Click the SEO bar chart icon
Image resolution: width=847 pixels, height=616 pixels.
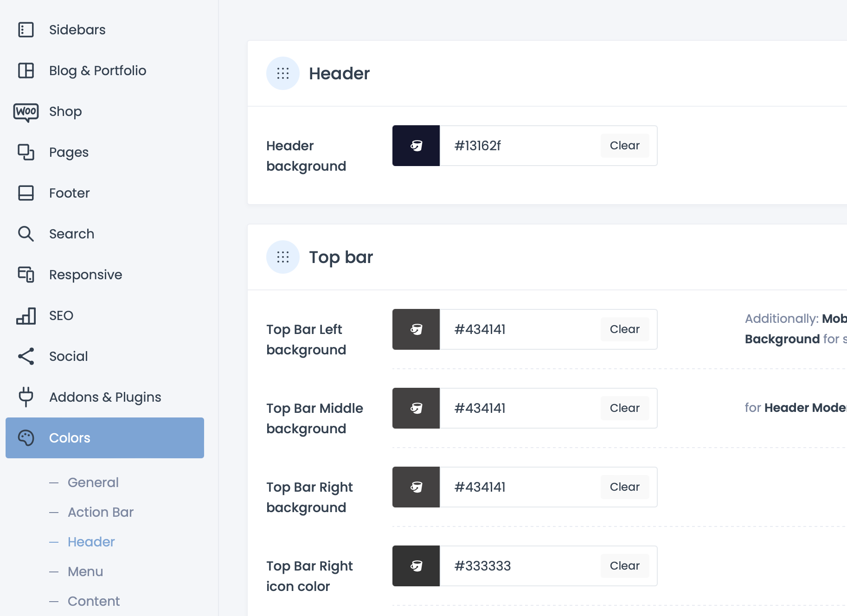[26, 315]
